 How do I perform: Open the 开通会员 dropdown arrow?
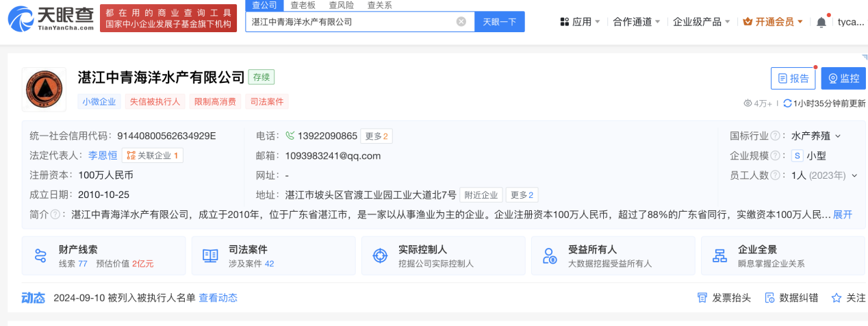tap(800, 22)
